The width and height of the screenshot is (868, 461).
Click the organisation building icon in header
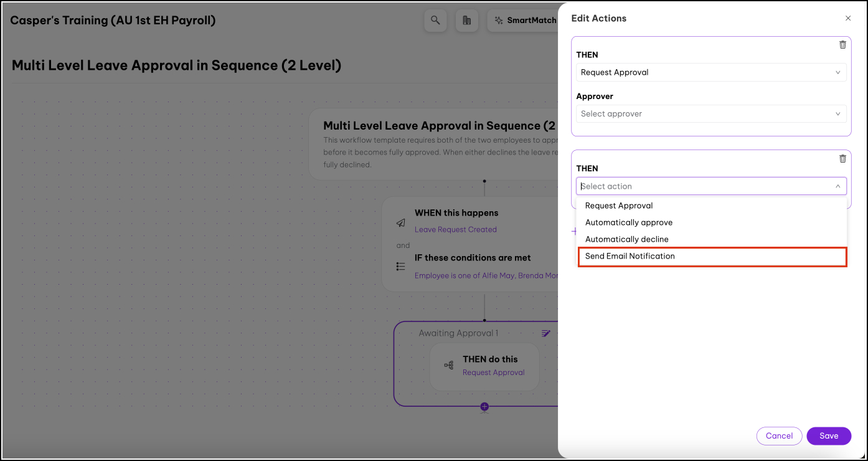[x=467, y=21]
